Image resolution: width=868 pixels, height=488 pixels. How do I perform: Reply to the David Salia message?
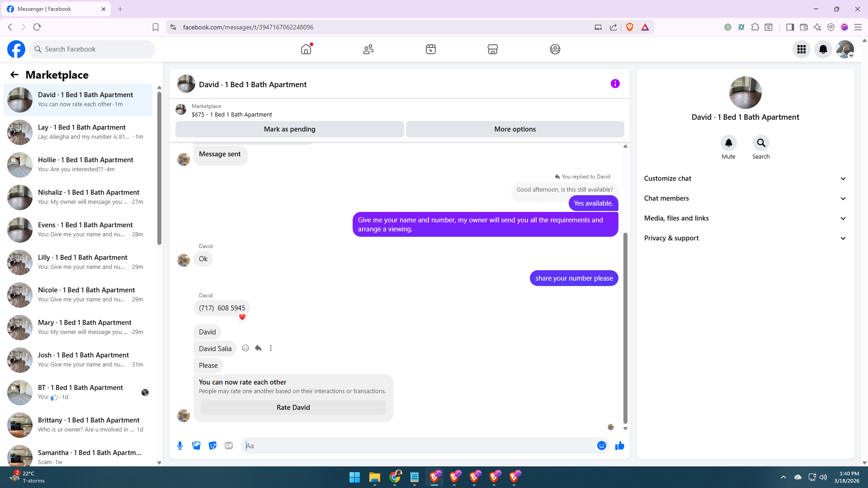coord(258,348)
